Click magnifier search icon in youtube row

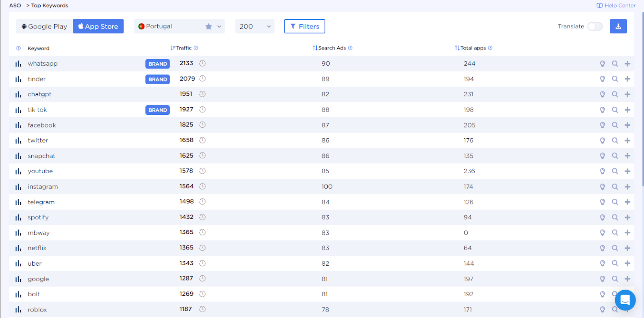pos(615,171)
